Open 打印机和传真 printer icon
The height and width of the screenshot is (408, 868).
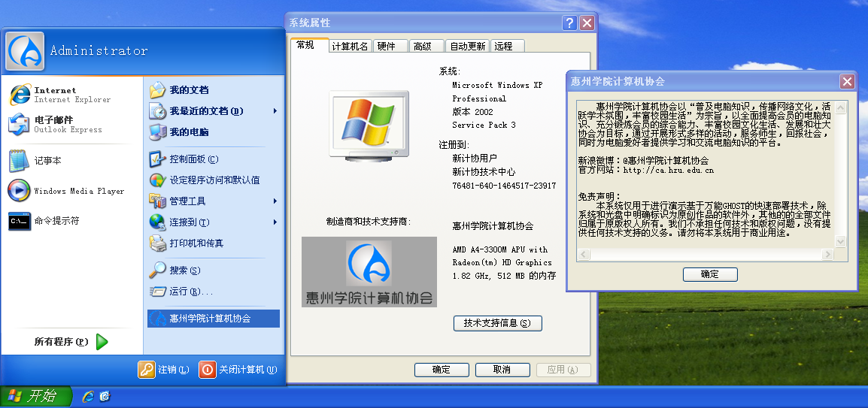tap(158, 243)
